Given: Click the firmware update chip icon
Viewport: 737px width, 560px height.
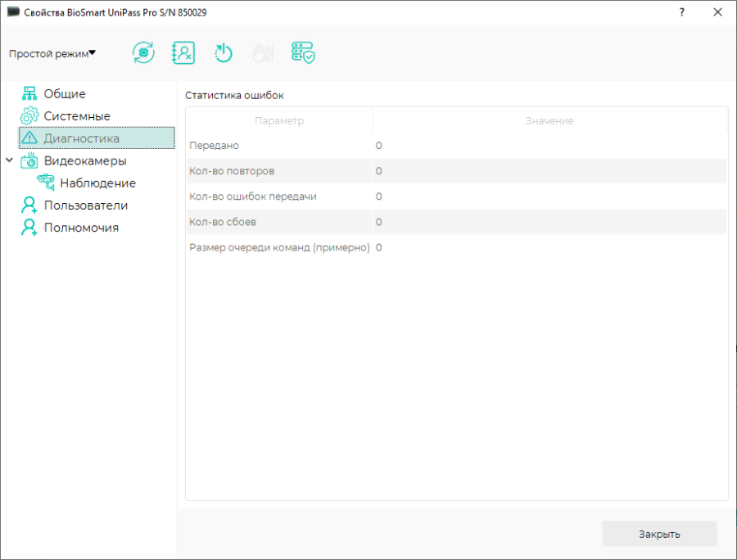Looking at the screenshot, I should 143,52.
